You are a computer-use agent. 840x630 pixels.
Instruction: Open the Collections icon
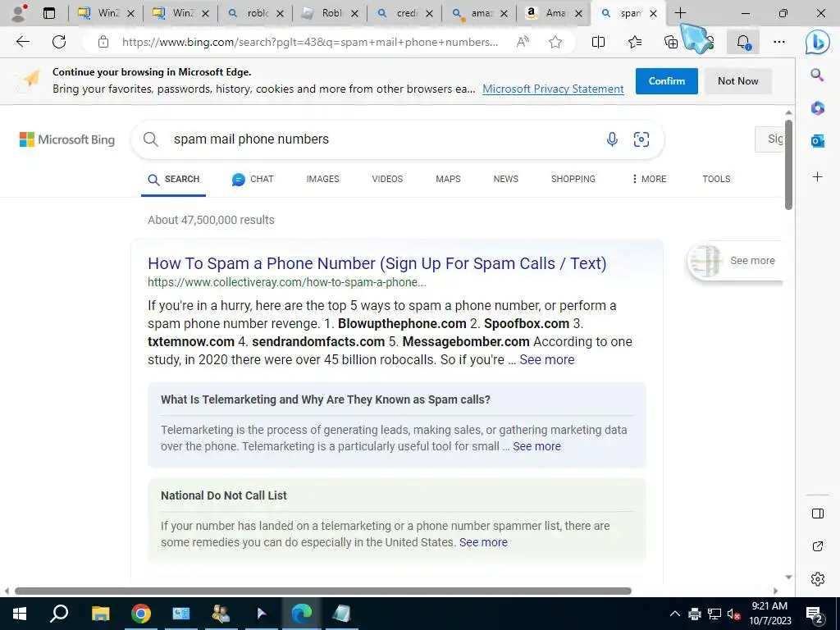[671, 42]
